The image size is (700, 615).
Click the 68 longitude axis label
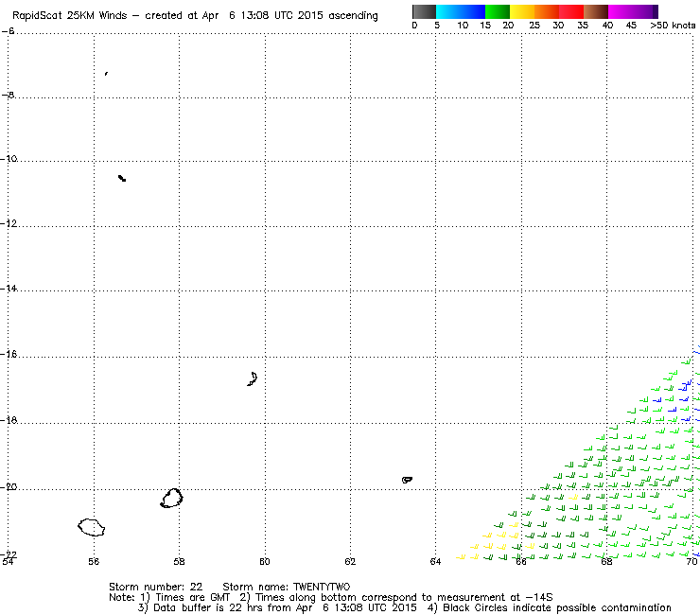pos(606,561)
